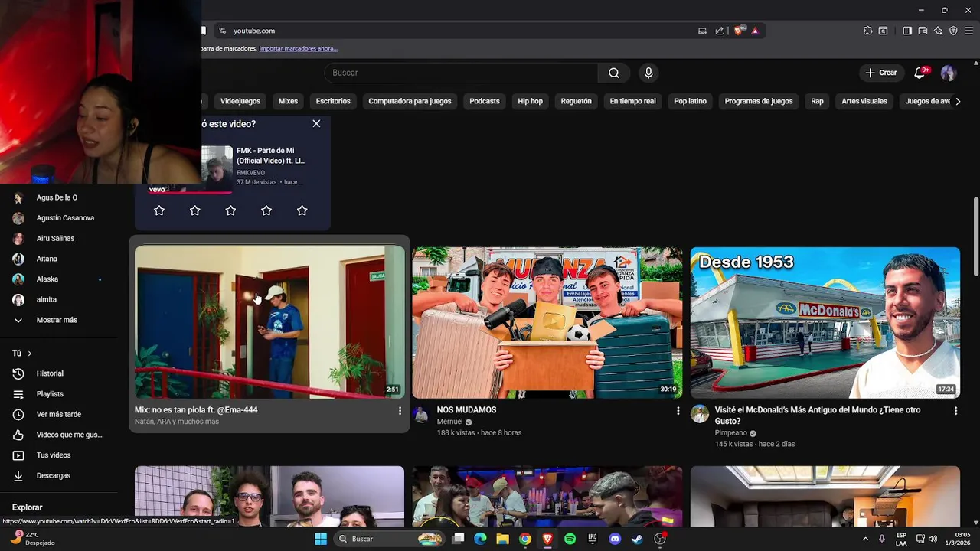
Task: Activate voice search microphone
Action: [x=648, y=73]
